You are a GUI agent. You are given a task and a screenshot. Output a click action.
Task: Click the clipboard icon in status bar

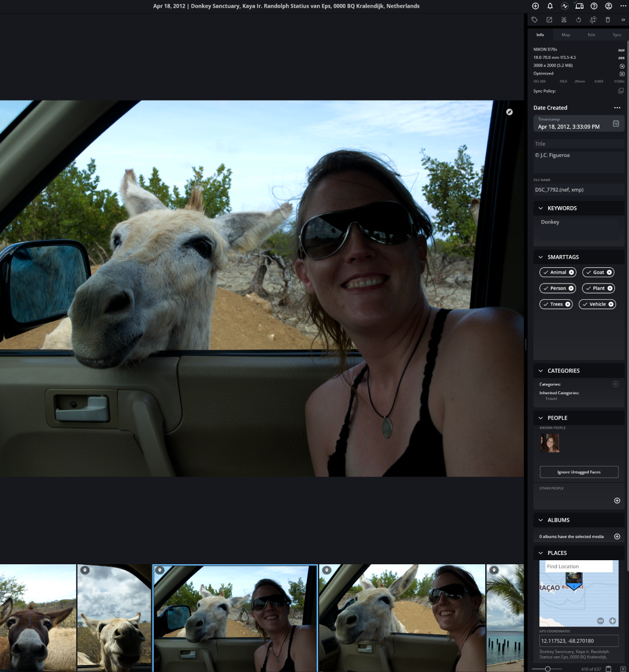click(609, 669)
